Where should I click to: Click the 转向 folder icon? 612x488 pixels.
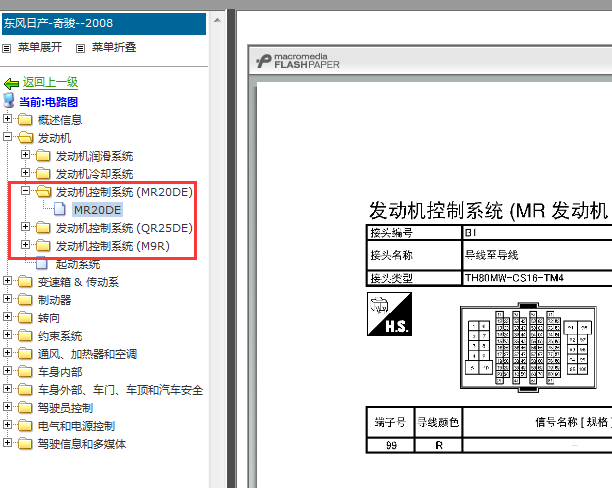(25, 317)
